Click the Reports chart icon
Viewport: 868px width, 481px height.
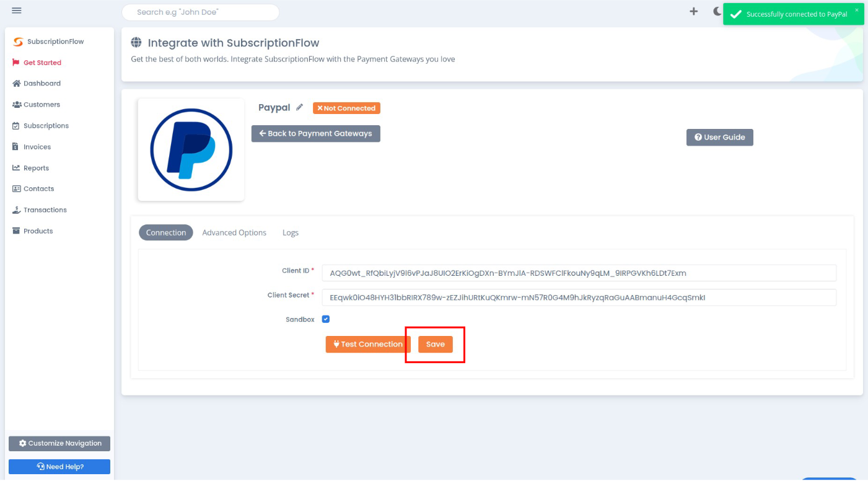[16, 168]
